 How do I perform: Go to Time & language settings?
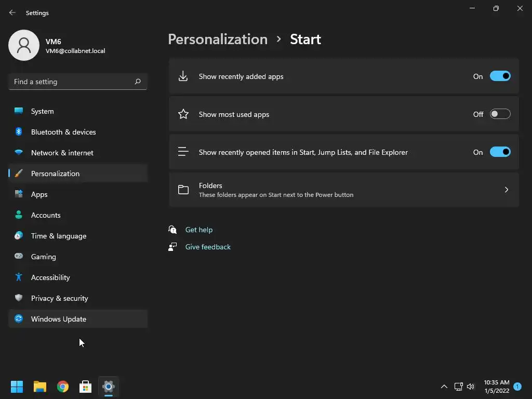[x=59, y=236]
